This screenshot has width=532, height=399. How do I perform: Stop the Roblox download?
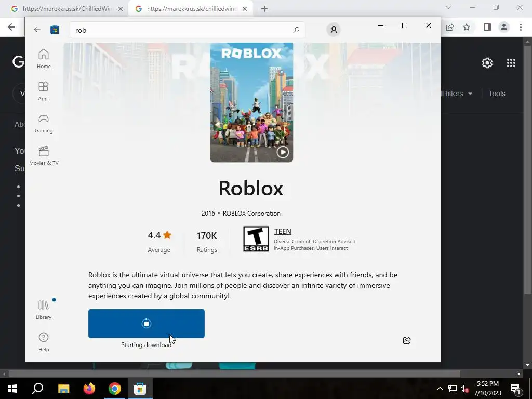click(x=146, y=323)
